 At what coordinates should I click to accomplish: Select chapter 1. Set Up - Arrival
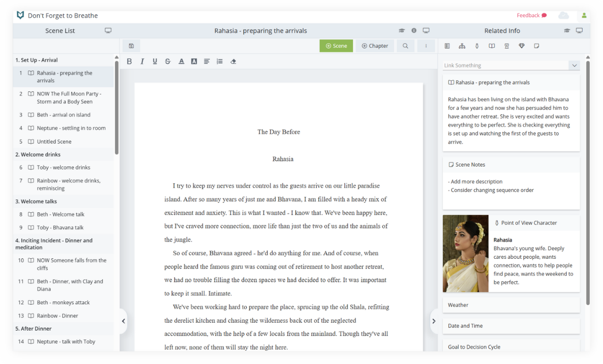[x=63, y=60]
